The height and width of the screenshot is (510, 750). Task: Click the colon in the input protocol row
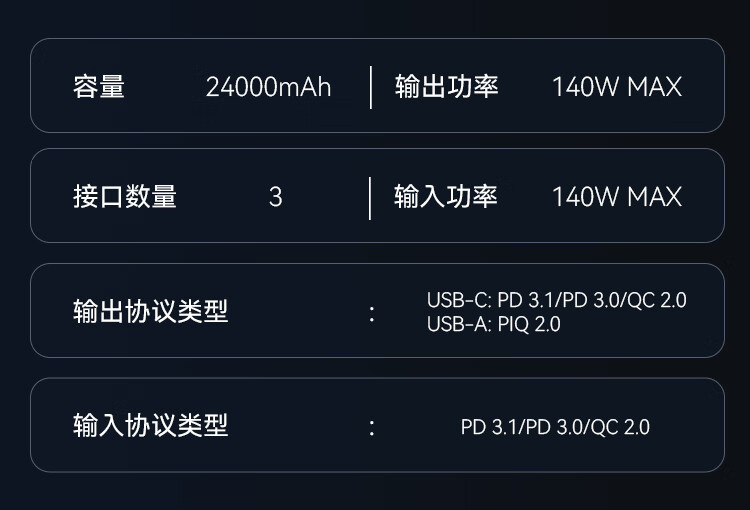(x=372, y=427)
